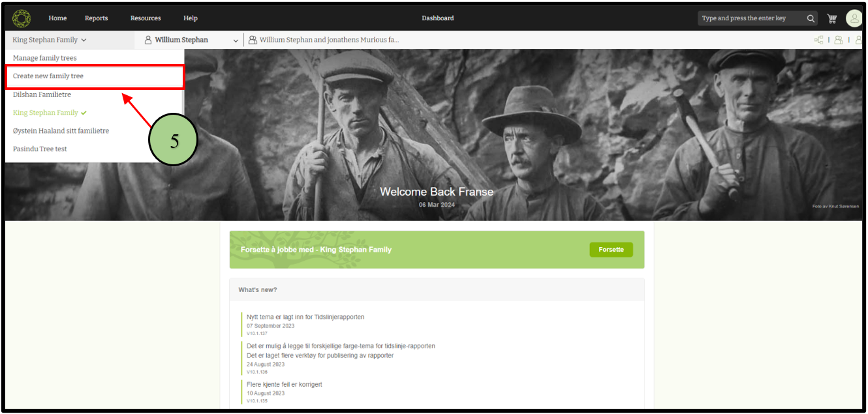Click the search magnifier icon
868x414 pixels.
click(x=811, y=18)
